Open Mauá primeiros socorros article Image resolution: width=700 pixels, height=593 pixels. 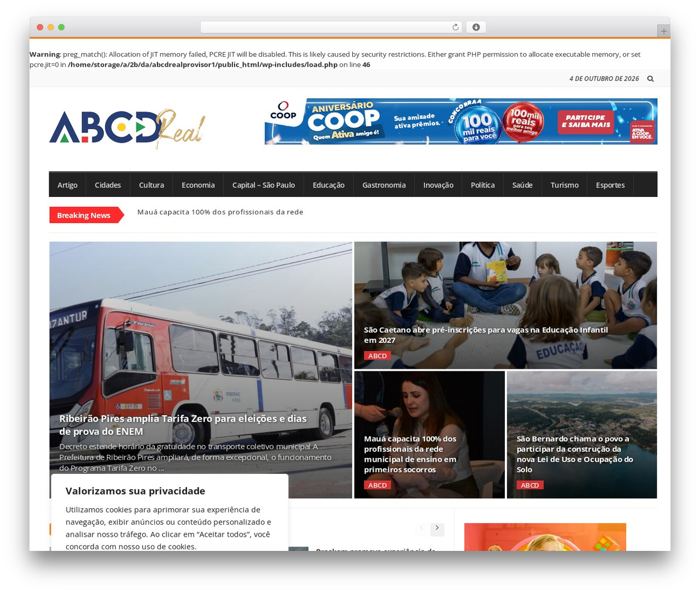pos(410,454)
